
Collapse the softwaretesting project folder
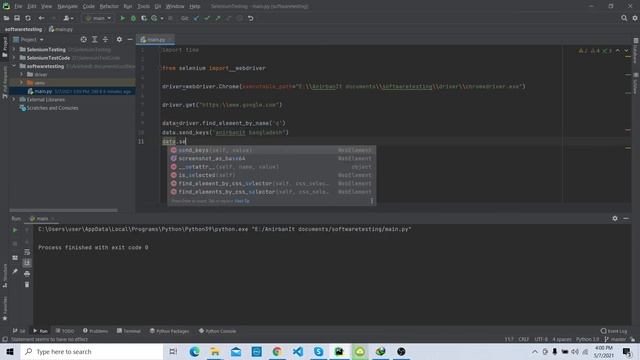pos(14,66)
